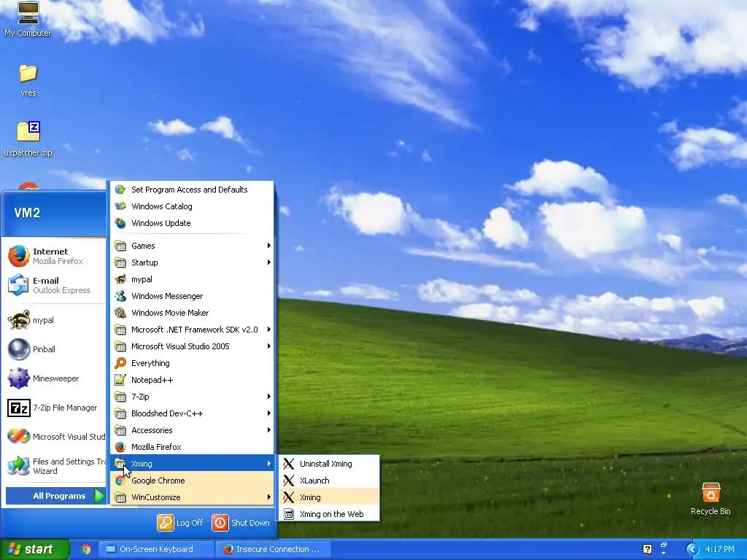Launch mypal from pinned Start menu list
747x560 pixels.
point(53,320)
